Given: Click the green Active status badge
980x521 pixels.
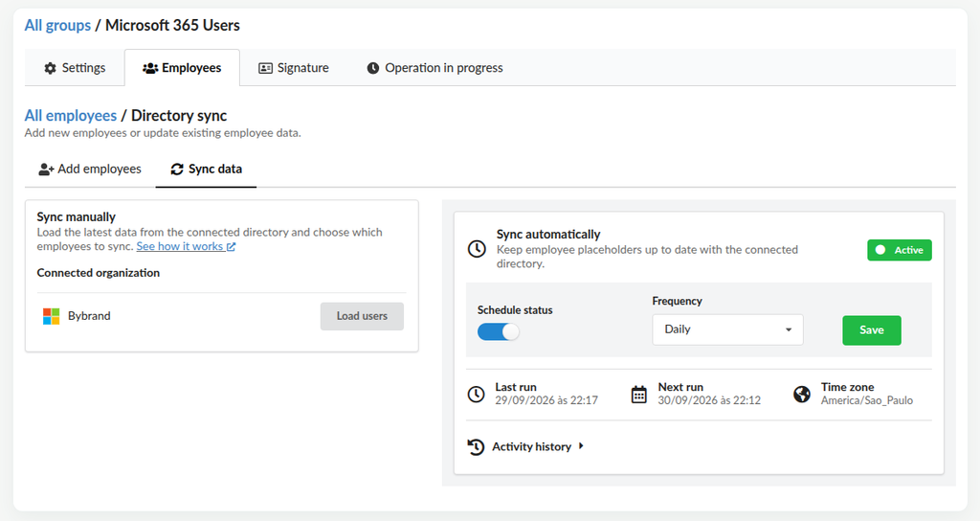Looking at the screenshot, I should 900,250.
